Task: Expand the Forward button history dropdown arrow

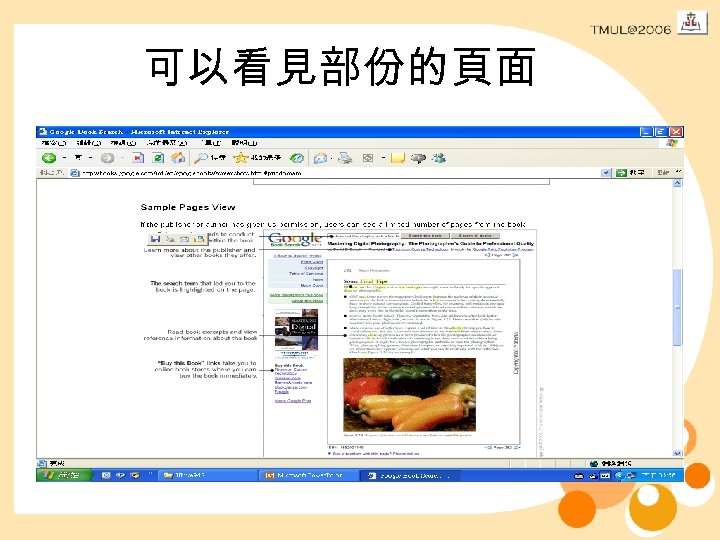Action: click(x=123, y=158)
